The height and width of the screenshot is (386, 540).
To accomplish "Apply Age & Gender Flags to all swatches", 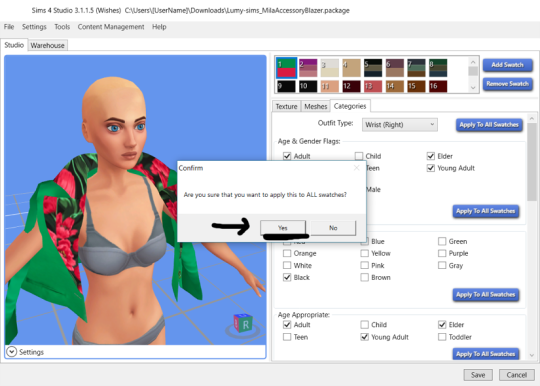I will pos(486,211).
